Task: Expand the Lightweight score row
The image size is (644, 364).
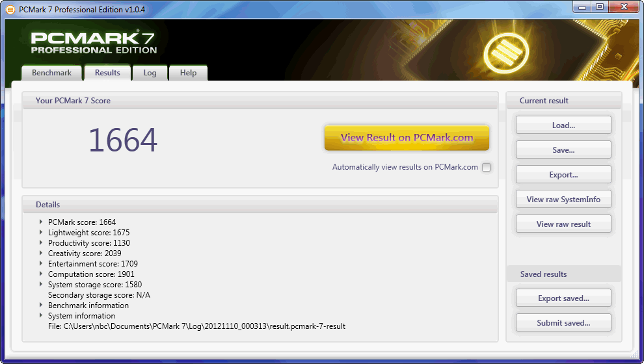Action: pos(41,232)
